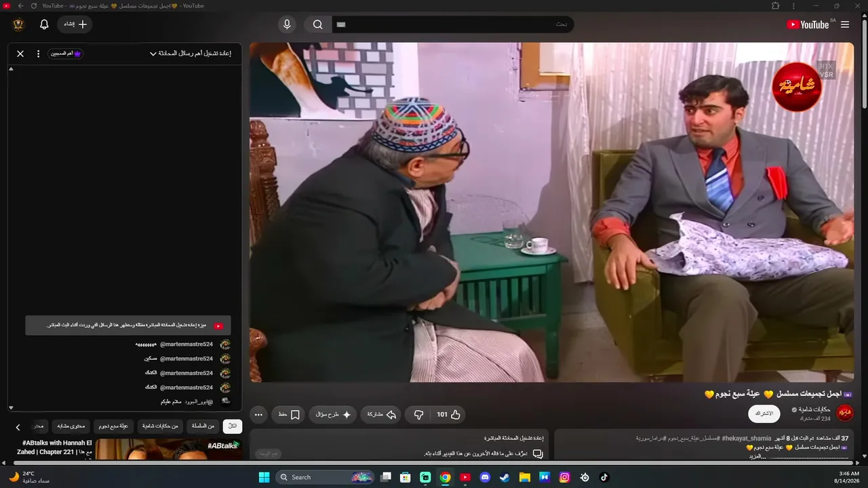Share the video via مشاركة button

click(x=381, y=414)
